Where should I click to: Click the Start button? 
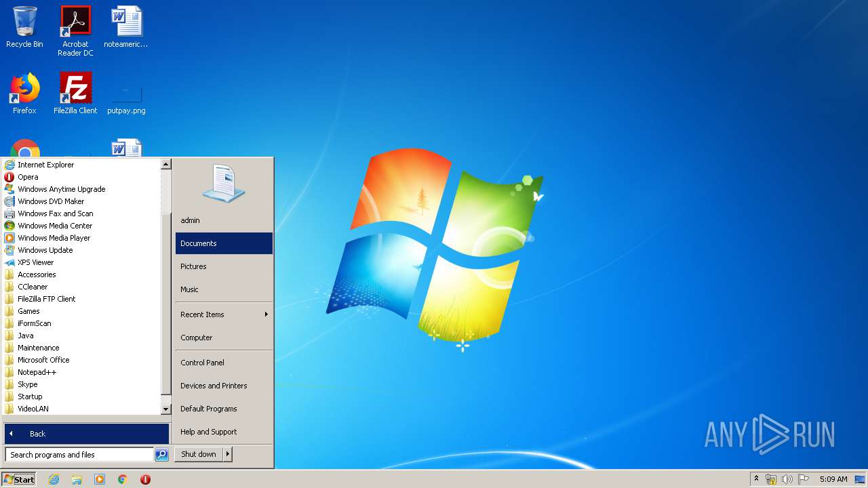tap(19, 479)
